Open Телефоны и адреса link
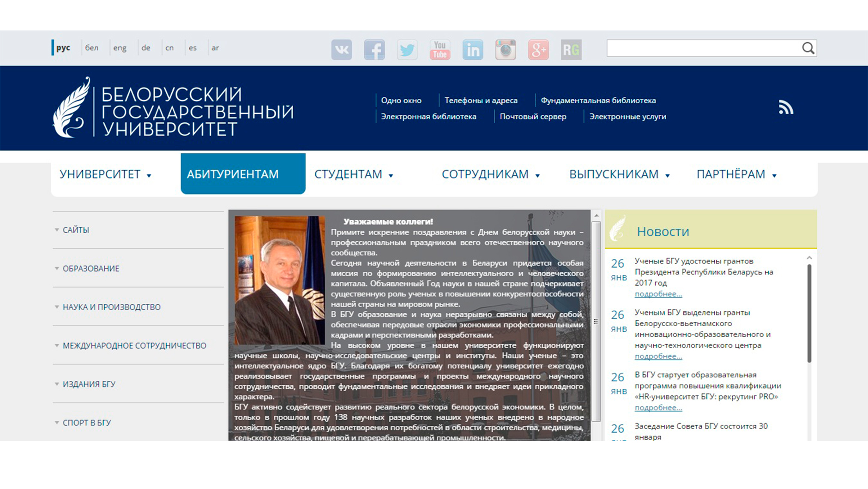This screenshot has height=489, width=868. [x=481, y=100]
